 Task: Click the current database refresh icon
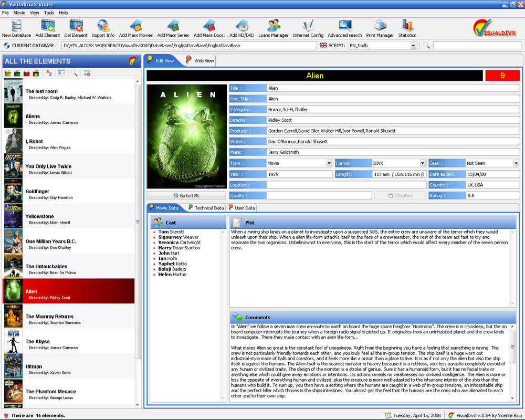[7, 45]
